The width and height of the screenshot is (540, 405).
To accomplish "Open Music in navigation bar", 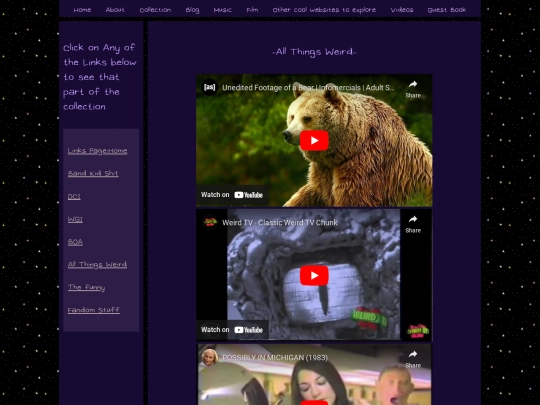I will pos(222,10).
